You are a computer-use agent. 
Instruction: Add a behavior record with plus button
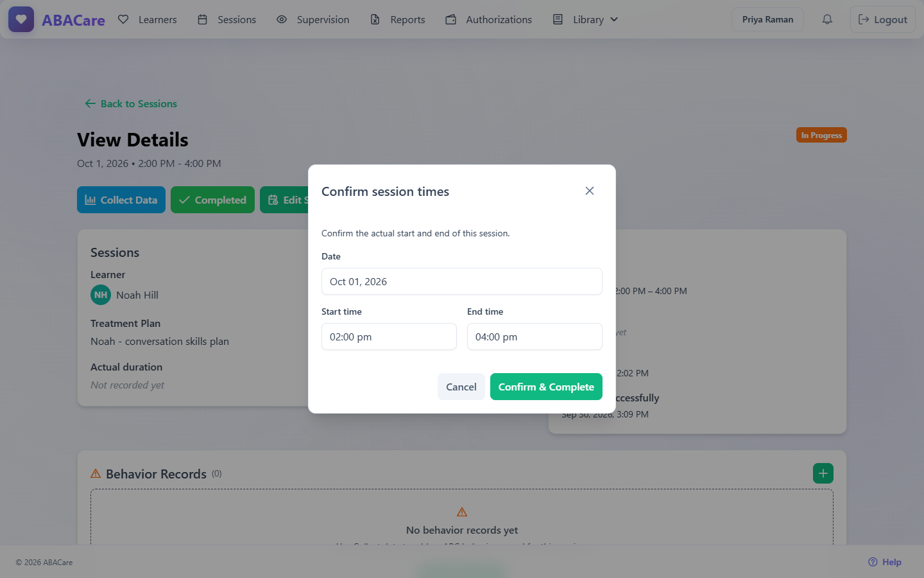(x=823, y=473)
